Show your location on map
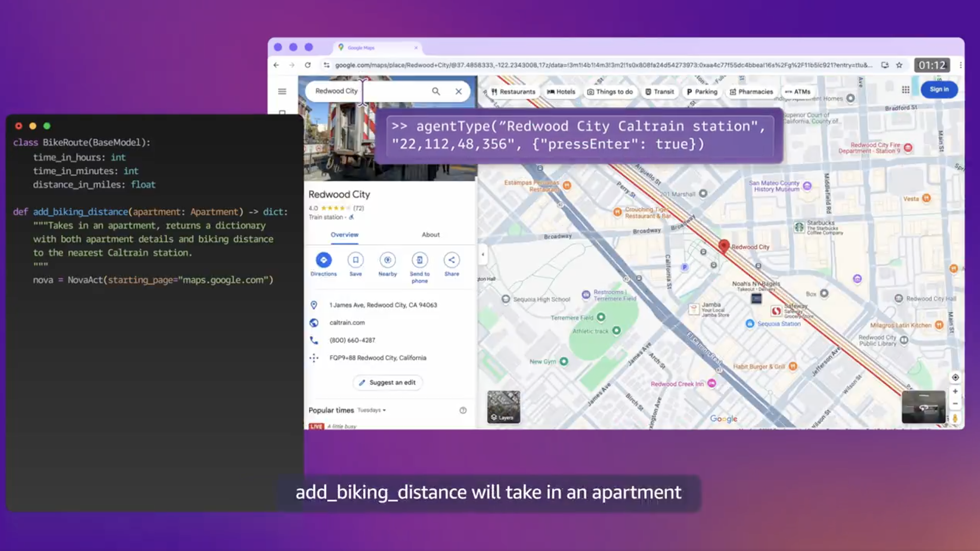This screenshot has height=551, width=980. [x=955, y=378]
